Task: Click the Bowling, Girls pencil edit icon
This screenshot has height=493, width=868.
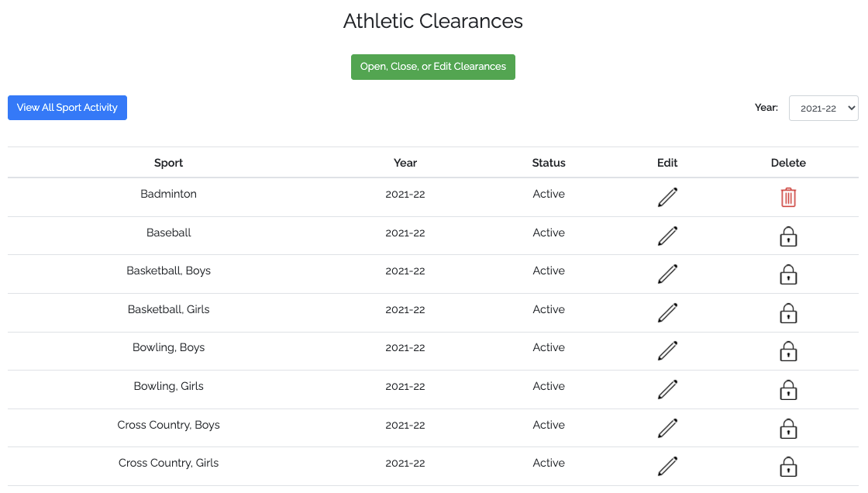Action: 667,389
